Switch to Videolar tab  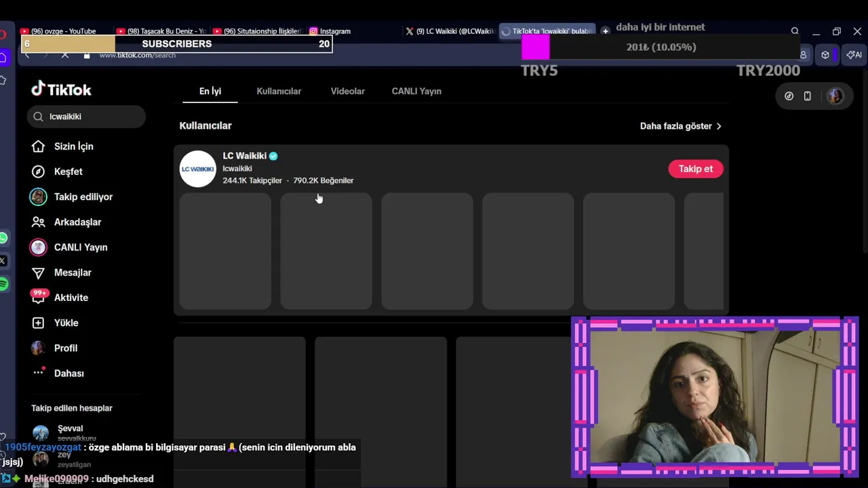point(348,91)
